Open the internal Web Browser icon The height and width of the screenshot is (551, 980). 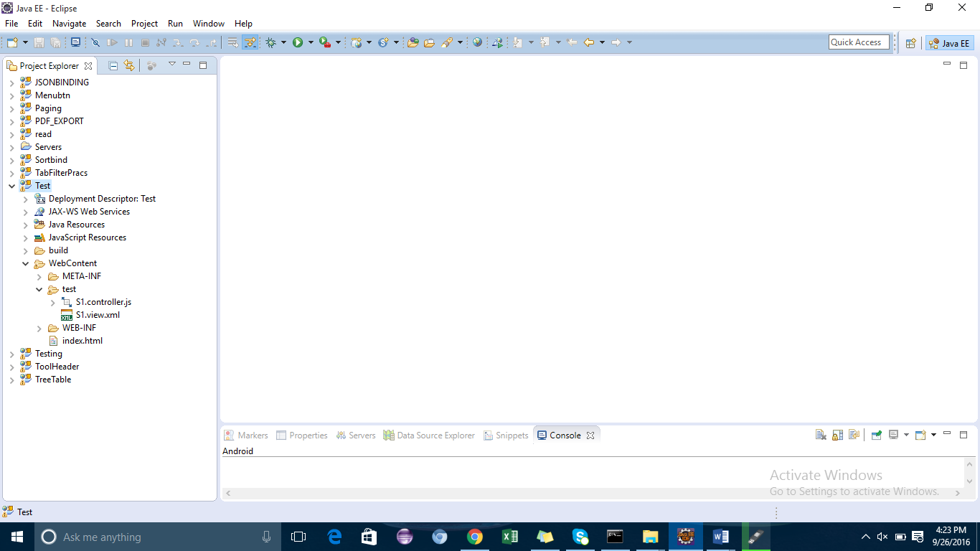(x=477, y=42)
